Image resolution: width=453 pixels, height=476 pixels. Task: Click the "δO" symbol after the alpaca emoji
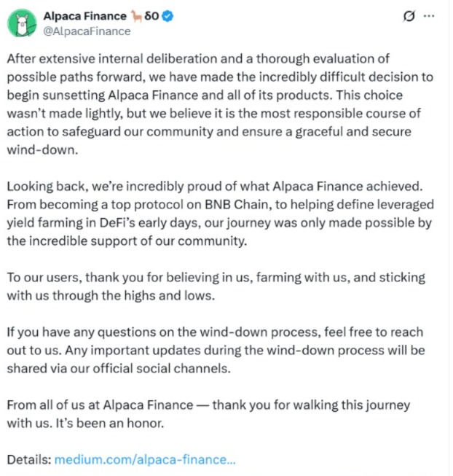pyautogui.click(x=152, y=15)
